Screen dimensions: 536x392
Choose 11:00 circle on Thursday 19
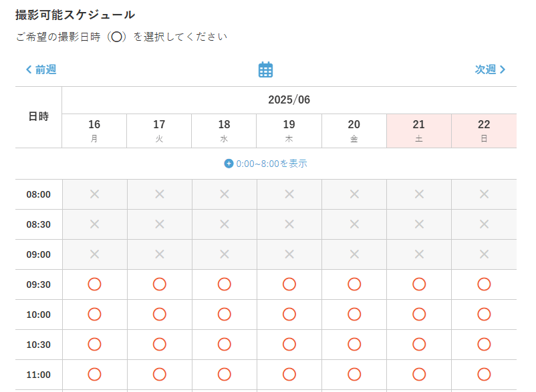pos(289,374)
